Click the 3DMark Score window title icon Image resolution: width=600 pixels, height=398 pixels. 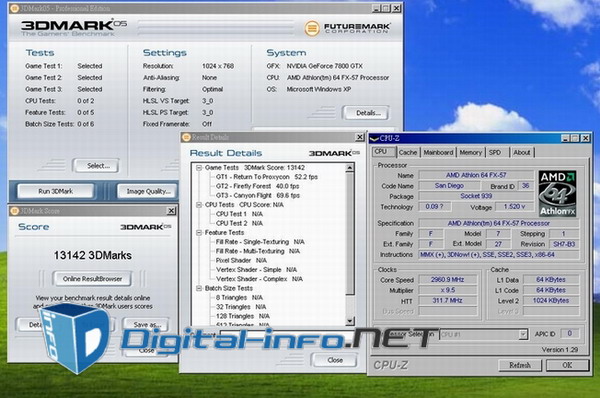(15, 211)
